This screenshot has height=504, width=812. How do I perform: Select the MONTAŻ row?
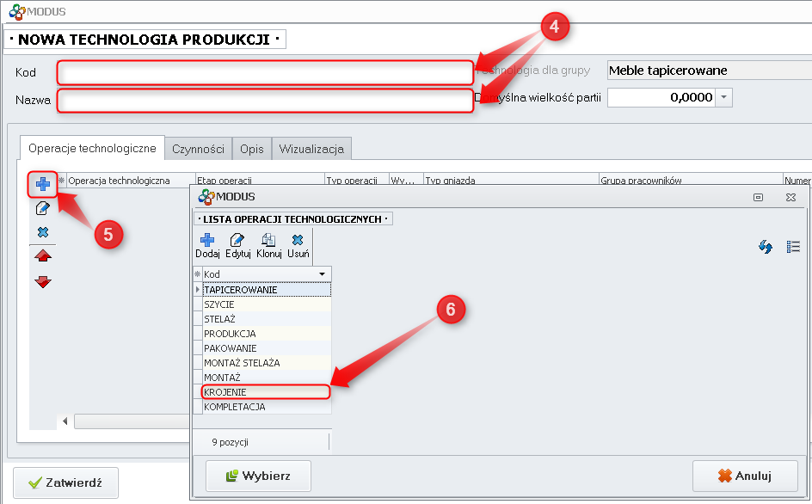tap(267, 378)
